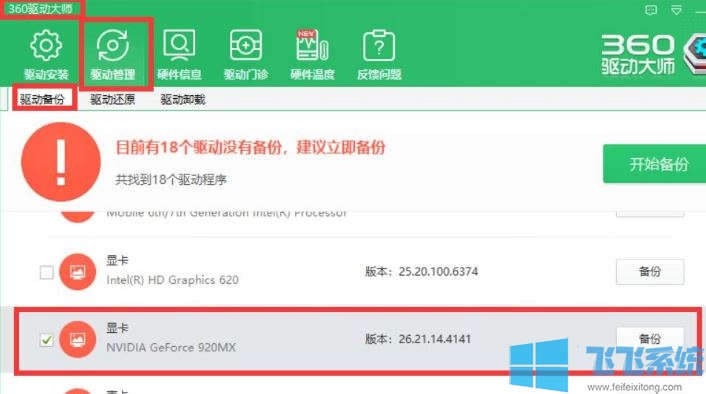Switch to the 驱动卸载 tab
The height and width of the screenshot is (394, 706).
click(x=183, y=99)
